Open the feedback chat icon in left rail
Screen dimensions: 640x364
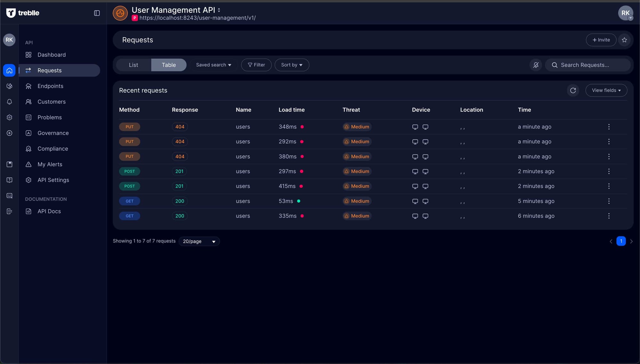tap(9, 196)
